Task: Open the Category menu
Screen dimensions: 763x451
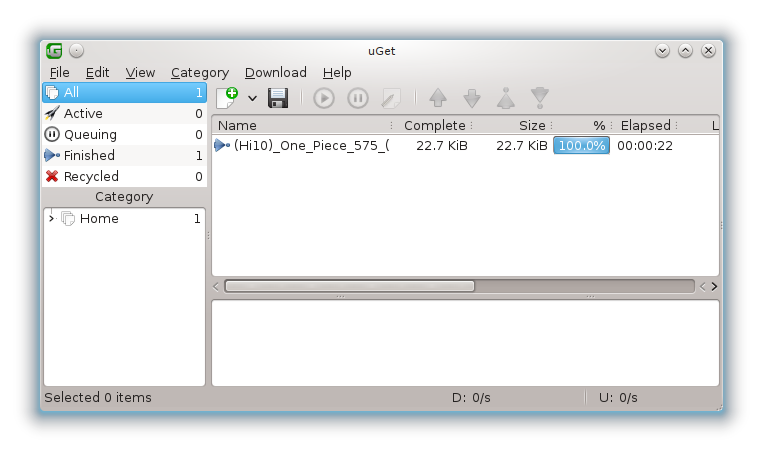Action: point(199,72)
